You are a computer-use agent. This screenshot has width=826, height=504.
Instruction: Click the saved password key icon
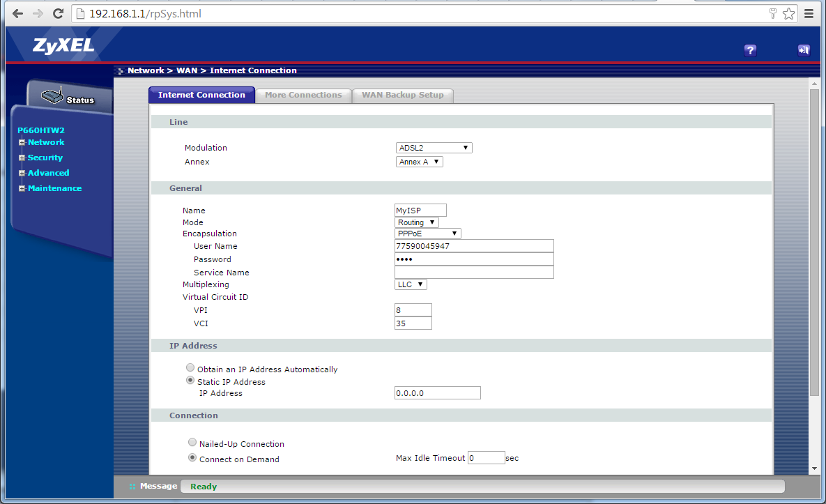pos(772,13)
